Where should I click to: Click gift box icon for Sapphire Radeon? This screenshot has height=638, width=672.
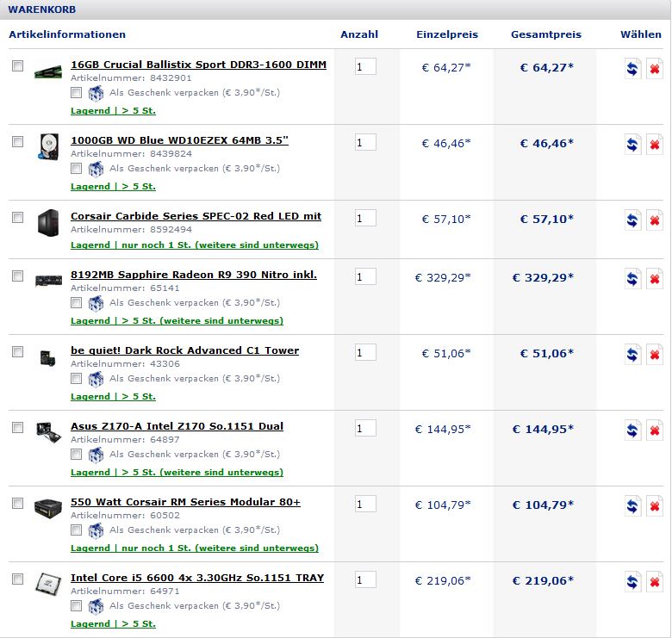(96, 303)
